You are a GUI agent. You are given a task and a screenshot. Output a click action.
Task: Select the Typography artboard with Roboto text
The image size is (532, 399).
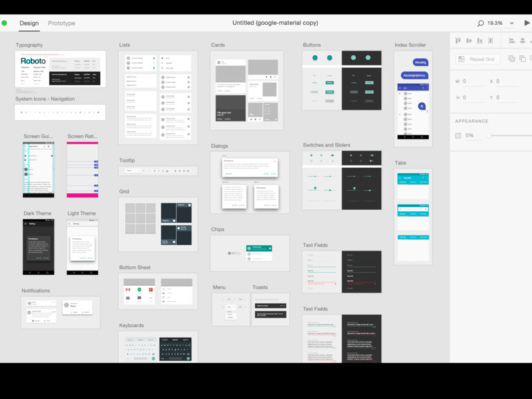[60, 69]
